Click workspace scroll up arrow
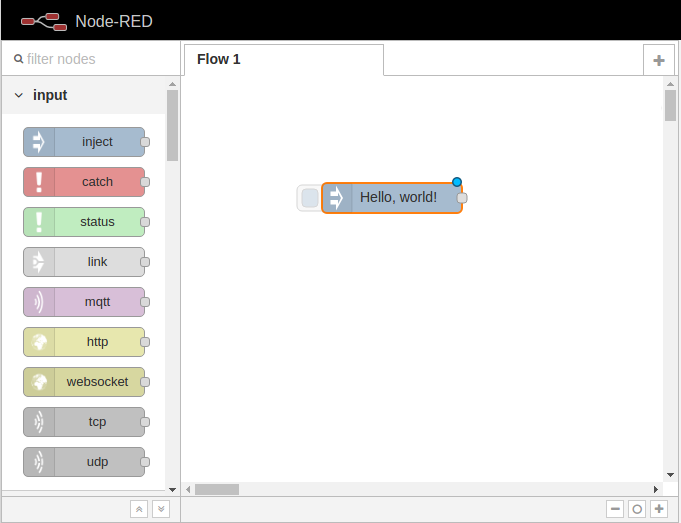The image size is (681, 523). pyautogui.click(x=670, y=84)
